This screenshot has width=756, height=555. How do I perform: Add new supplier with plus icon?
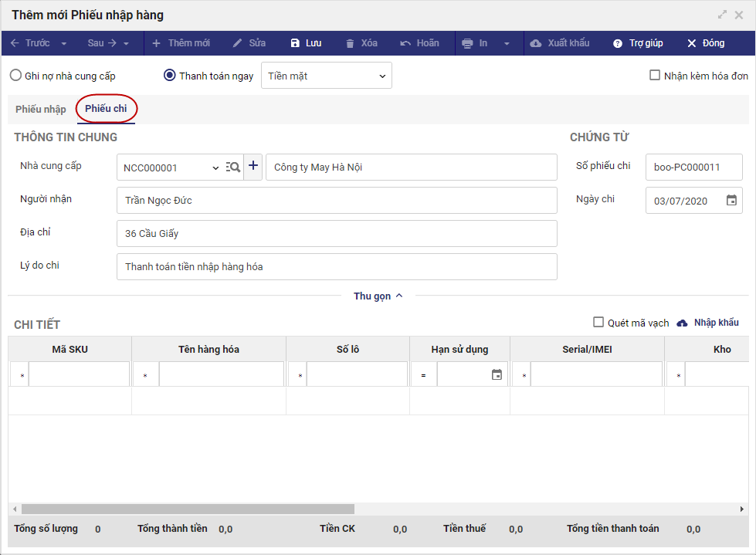pos(253,166)
